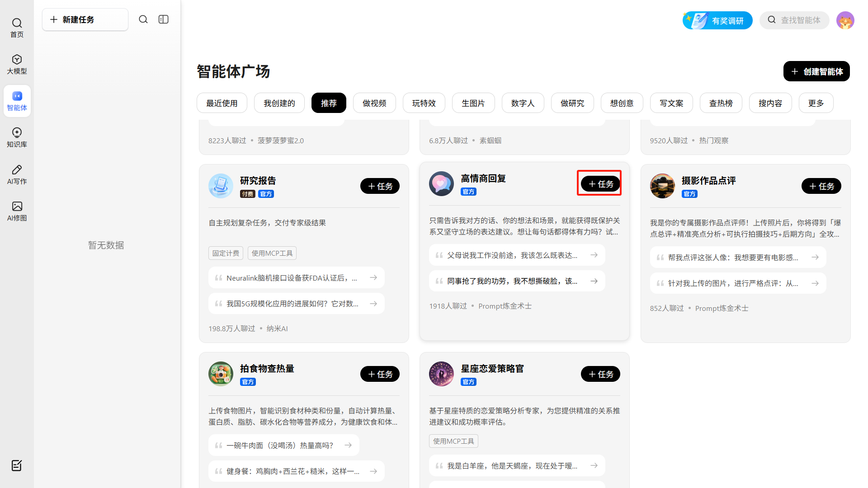Click the feedback edit icon at bottom-left
Image resolution: width=868 pixels, height=488 pixels.
(x=17, y=465)
